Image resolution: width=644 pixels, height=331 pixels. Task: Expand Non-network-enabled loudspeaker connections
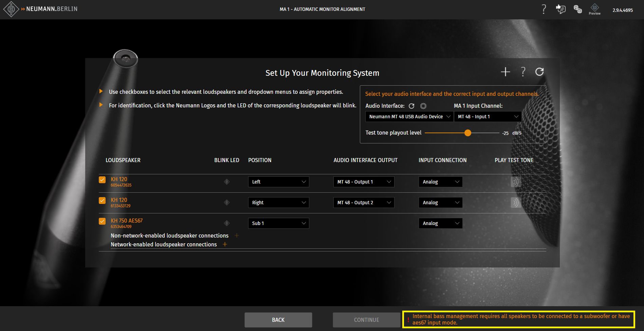(x=237, y=236)
